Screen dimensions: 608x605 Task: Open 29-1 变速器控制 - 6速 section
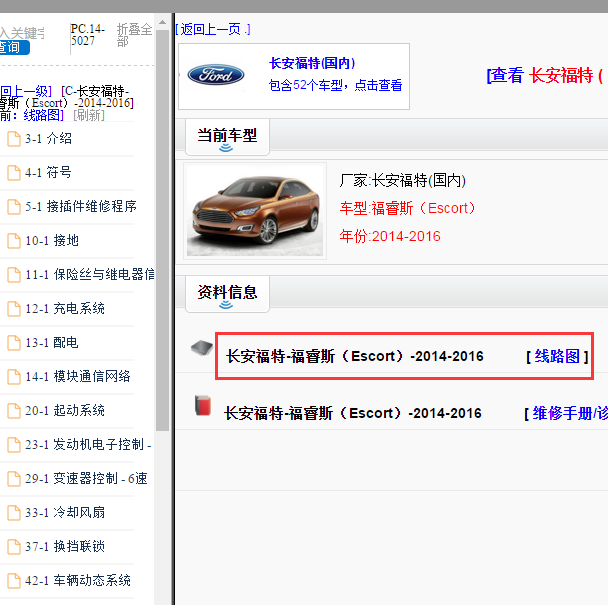point(86,479)
